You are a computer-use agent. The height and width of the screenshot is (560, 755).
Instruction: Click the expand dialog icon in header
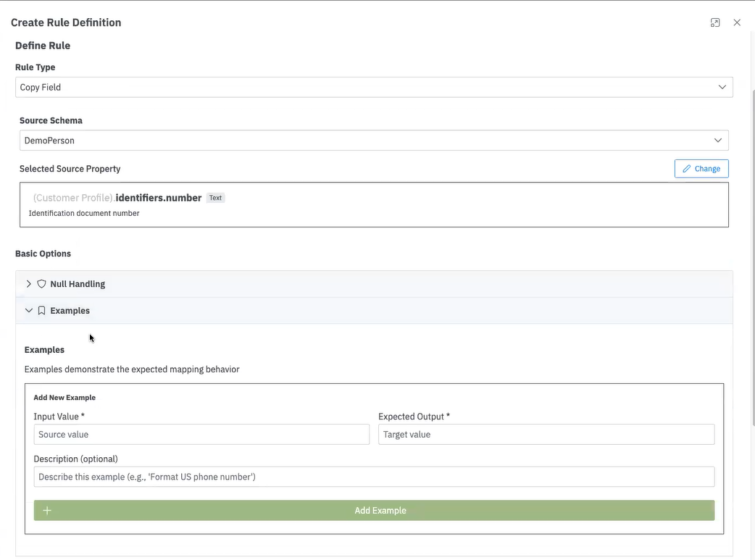[x=715, y=22]
